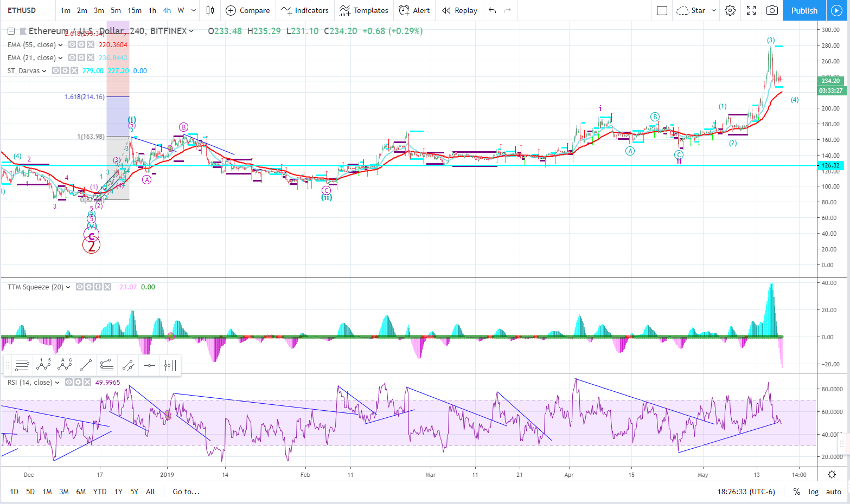The width and height of the screenshot is (850, 504).
Task: Create a new Alert
Action: (x=414, y=10)
